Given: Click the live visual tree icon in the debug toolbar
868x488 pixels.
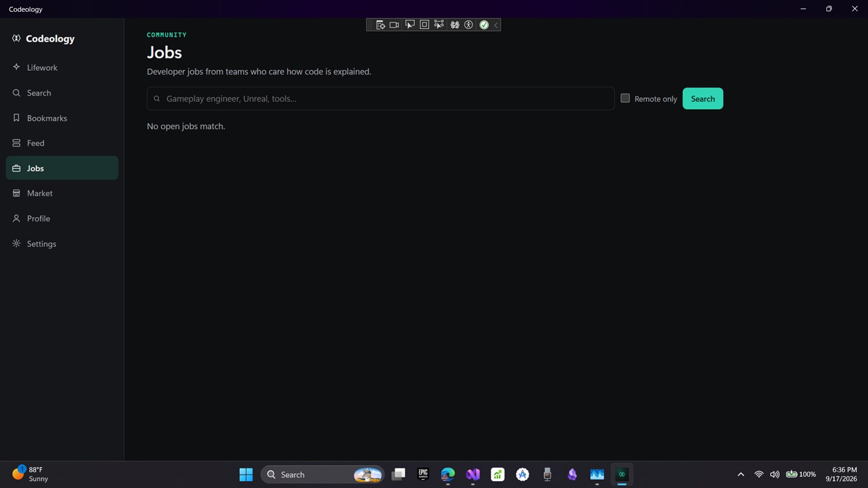Looking at the screenshot, I should [380, 25].
